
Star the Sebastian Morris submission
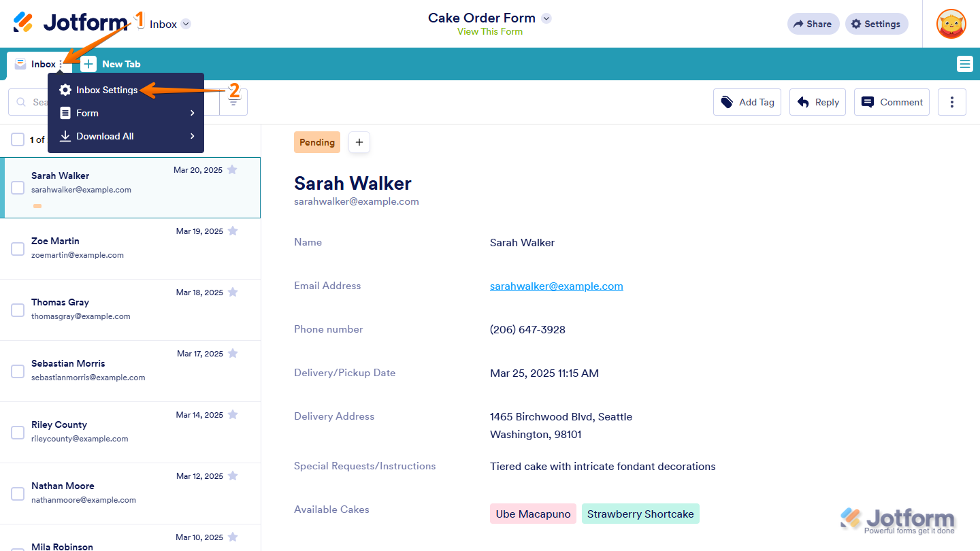coord(233,354)
